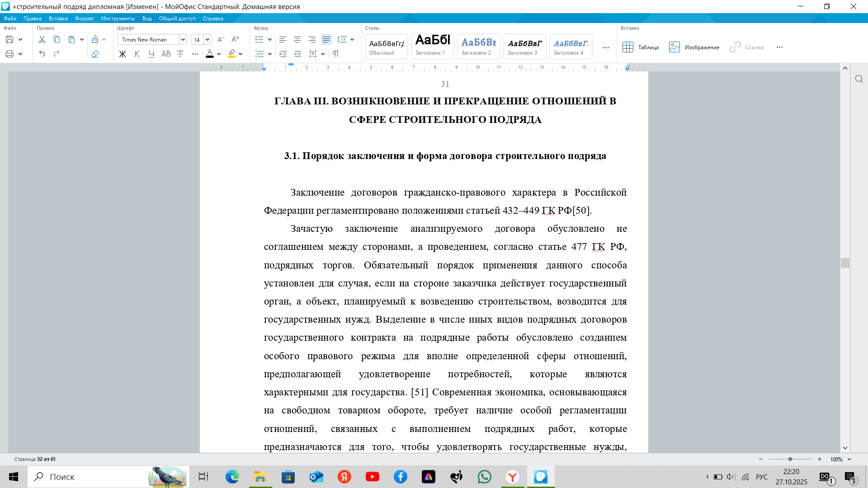Open the Формат menu

(x=84, y=19)
